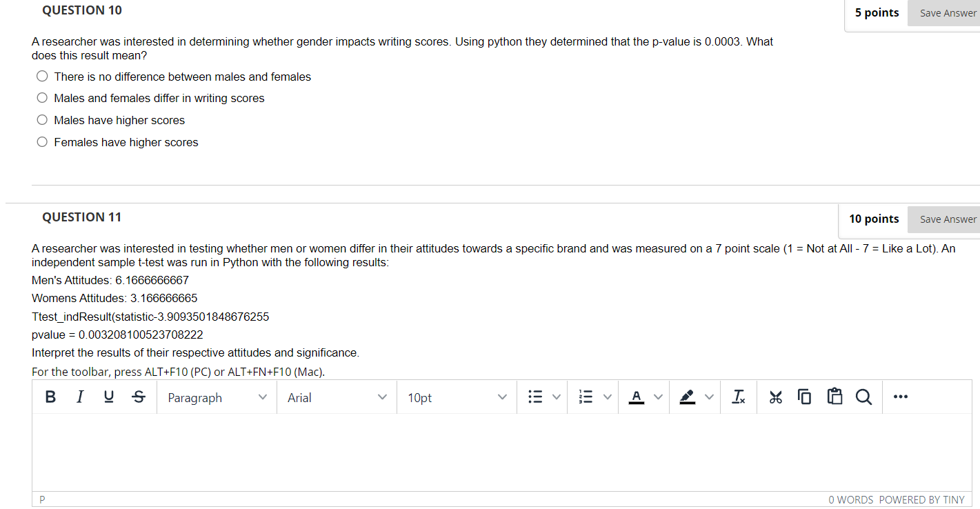The width and height of the screenshot is (980, 509).
Task: Choose the 'Females have higher scores' answer
Action: [x=42, y=141]
